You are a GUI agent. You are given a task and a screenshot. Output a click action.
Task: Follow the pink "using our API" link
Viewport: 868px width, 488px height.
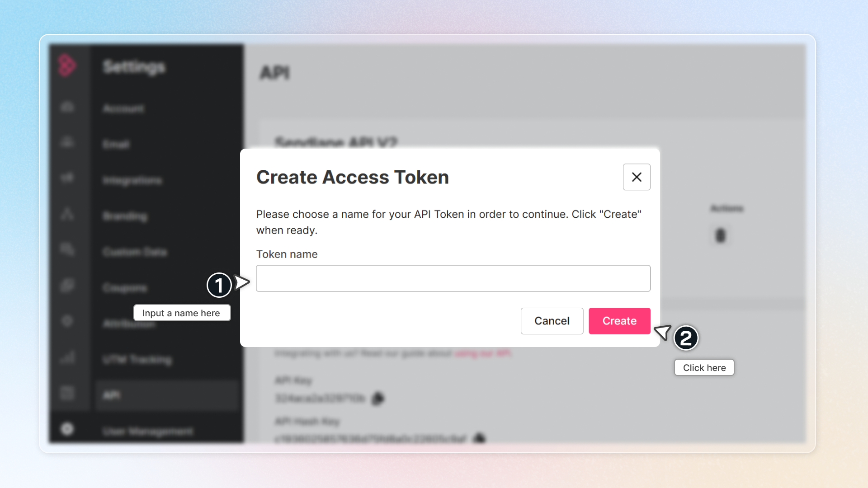[x=483, y=353]
